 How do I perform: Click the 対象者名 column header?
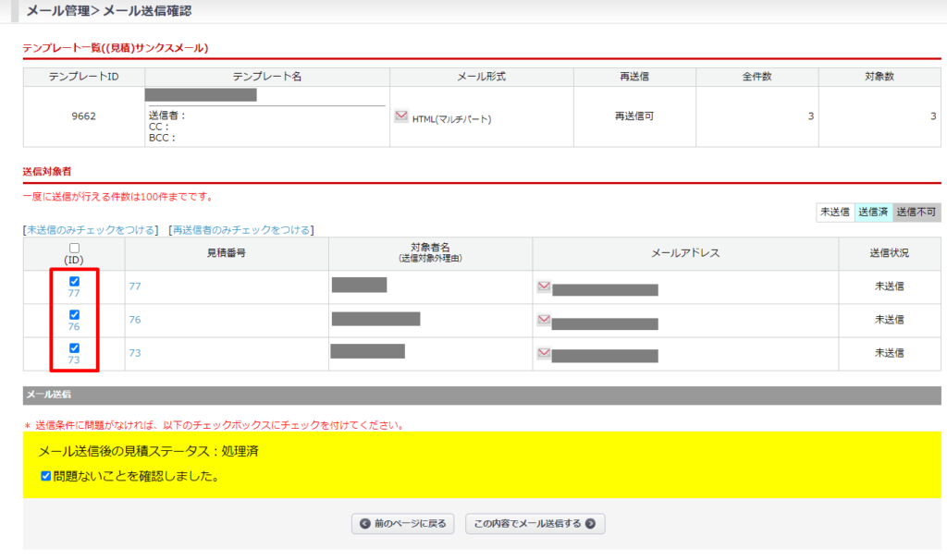point(430,253)
